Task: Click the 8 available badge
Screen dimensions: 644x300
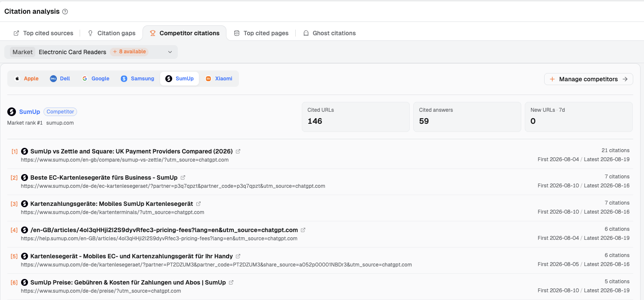Action: [129, 52]
